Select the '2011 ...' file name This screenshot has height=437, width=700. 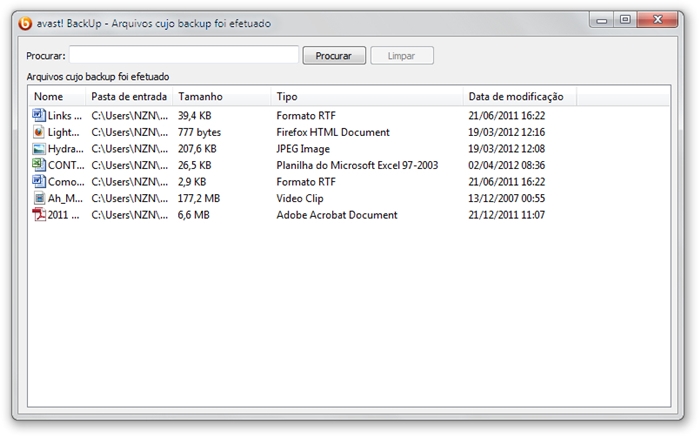coord(63,215)
